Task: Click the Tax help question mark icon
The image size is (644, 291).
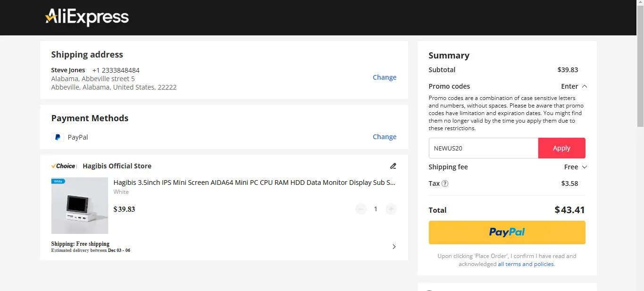Action: click(445, 183)
